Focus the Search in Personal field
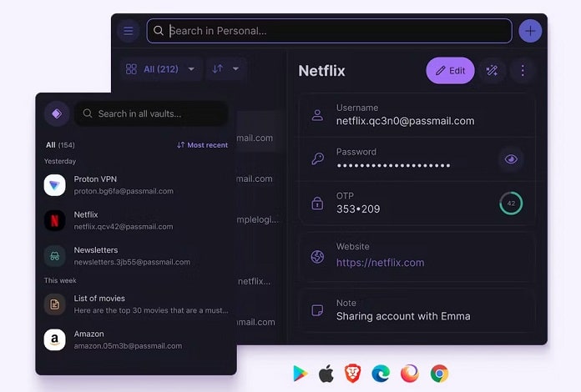Screen dimensions: 581x392 330,31
